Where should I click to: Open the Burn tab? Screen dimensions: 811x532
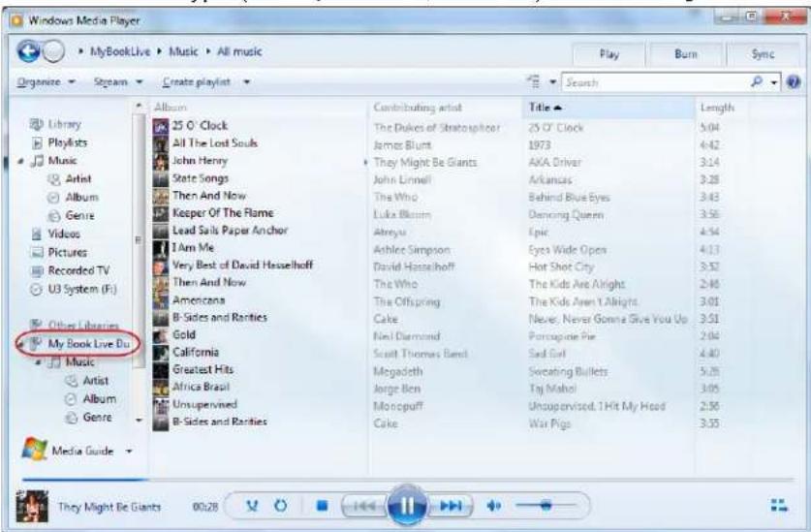(x=685, y=54)
